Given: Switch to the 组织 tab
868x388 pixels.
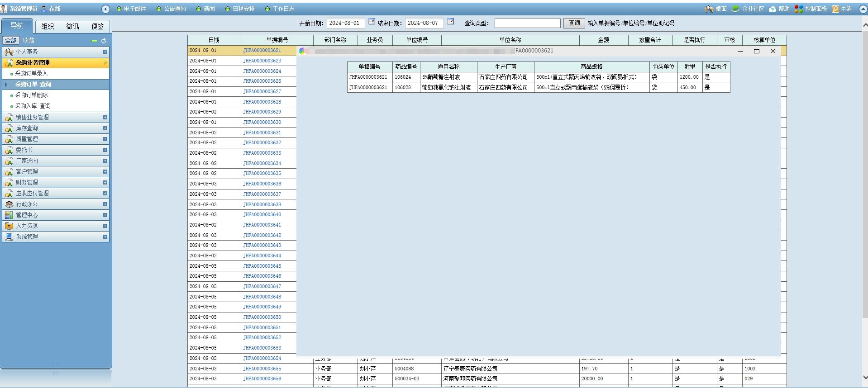Looking at the screenshot, I should click(48, 26).
